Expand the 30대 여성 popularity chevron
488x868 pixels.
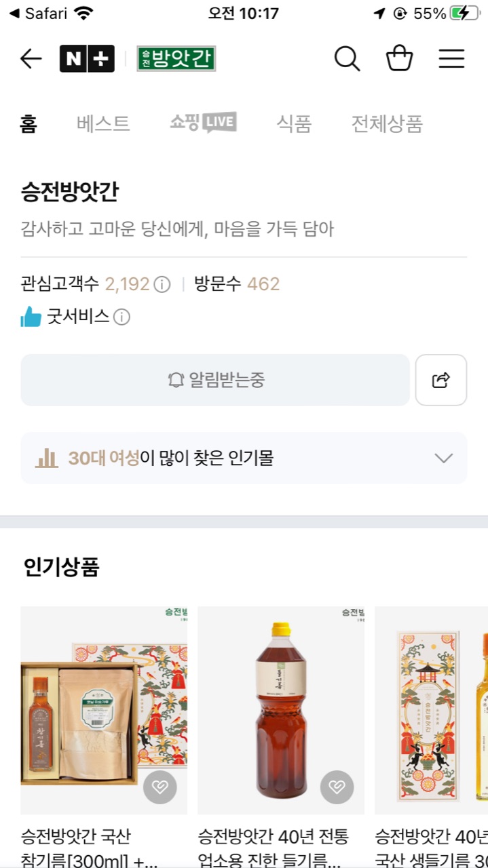443,458
